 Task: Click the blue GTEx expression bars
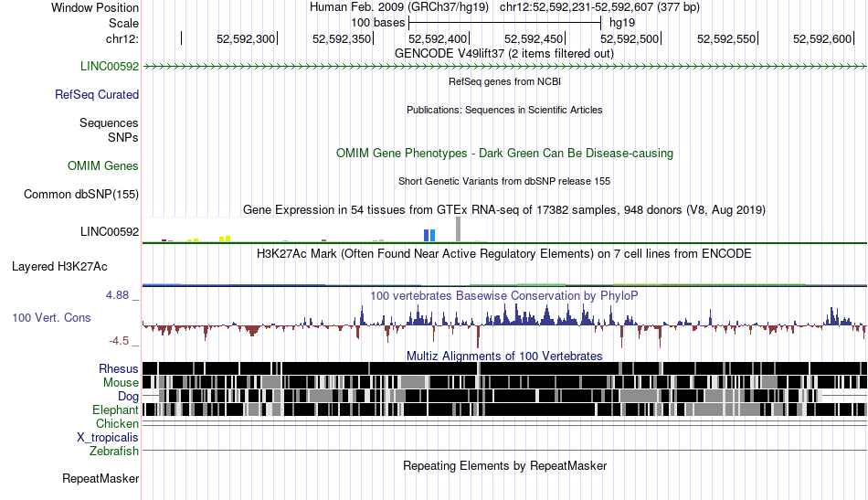(429, 235)
